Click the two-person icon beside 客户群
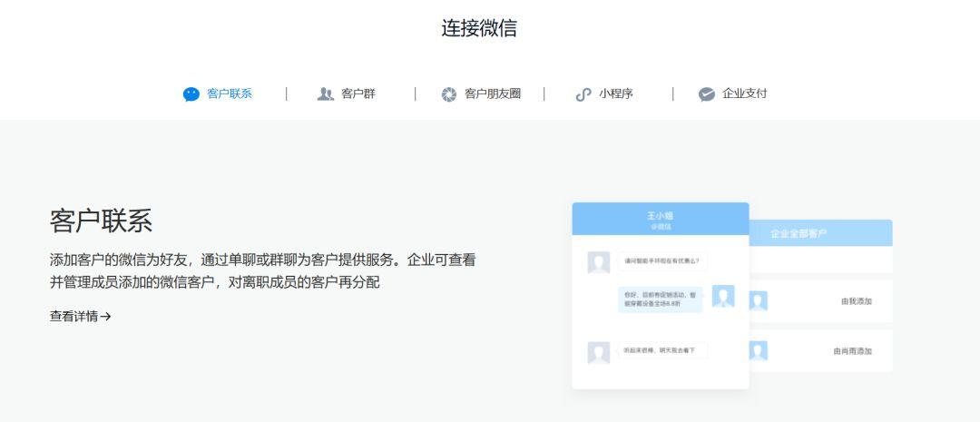Image resolution: width=980 pixels, height=422 pixels. pos(326,93)
